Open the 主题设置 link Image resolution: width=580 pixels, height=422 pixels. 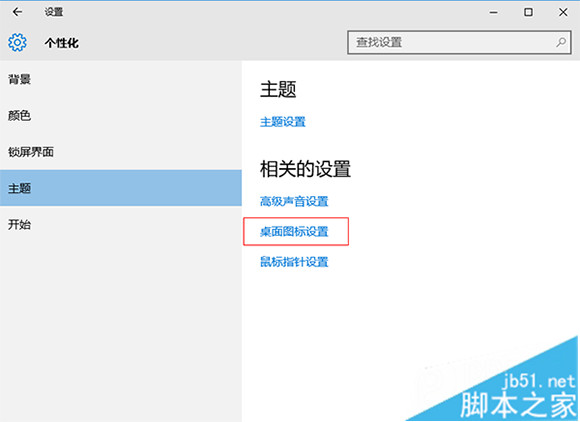click(x=283, y=122)
